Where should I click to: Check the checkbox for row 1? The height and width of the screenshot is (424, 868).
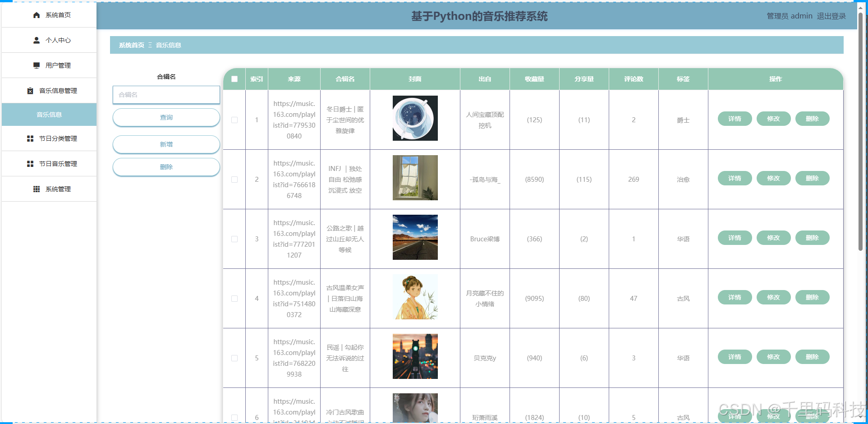point(234,120)
